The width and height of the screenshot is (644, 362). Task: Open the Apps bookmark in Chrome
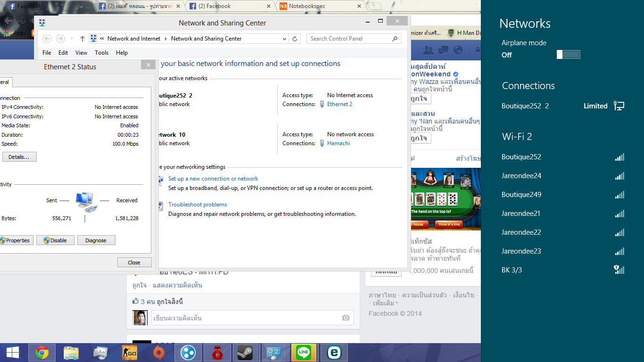click(x=15, y=33)
